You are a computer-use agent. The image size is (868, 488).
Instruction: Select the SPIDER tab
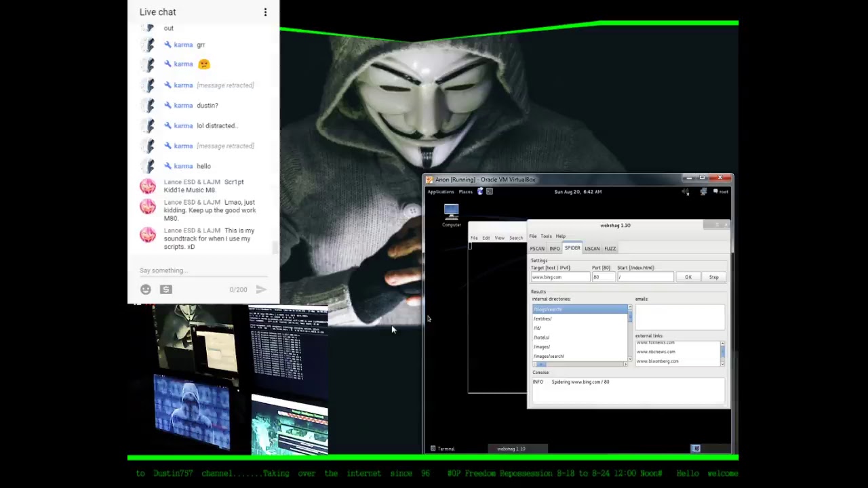pos(572,248)
